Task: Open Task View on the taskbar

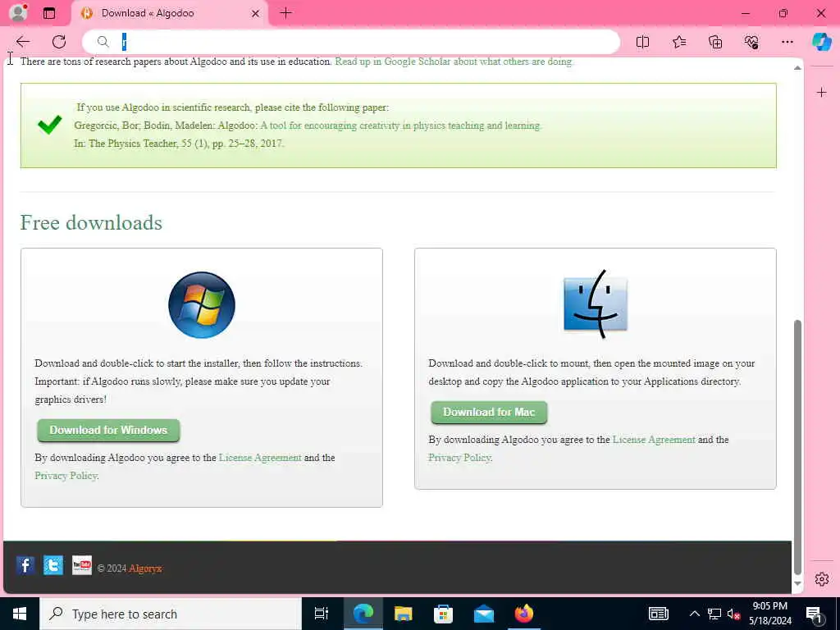Action: [322, 614]
